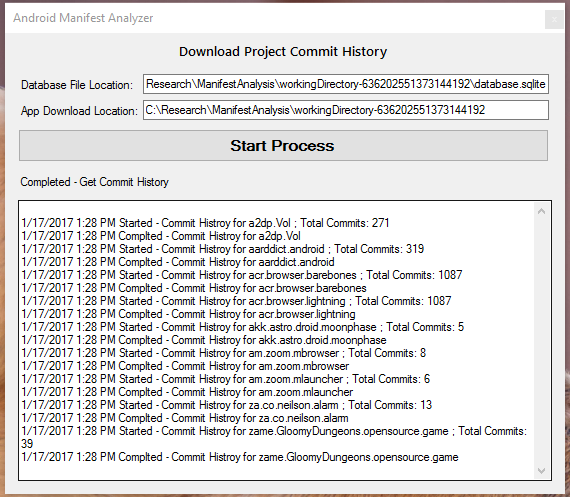Click the log scrollbar down arrow

tap(541, 471)
